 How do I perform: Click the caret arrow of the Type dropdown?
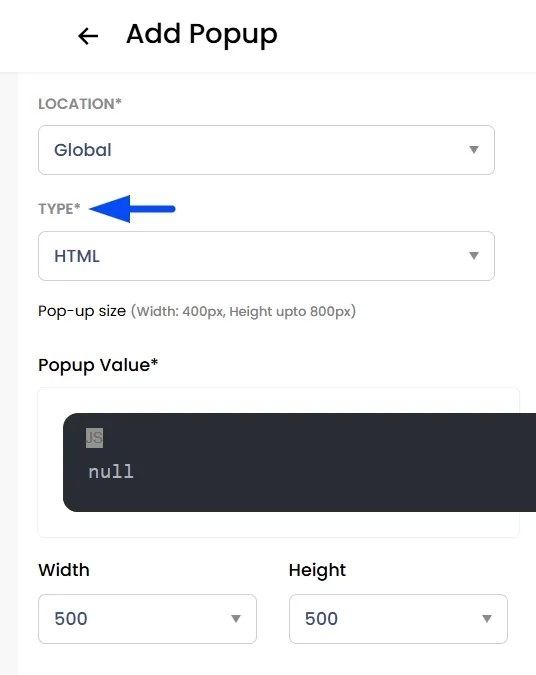(474, 256)
